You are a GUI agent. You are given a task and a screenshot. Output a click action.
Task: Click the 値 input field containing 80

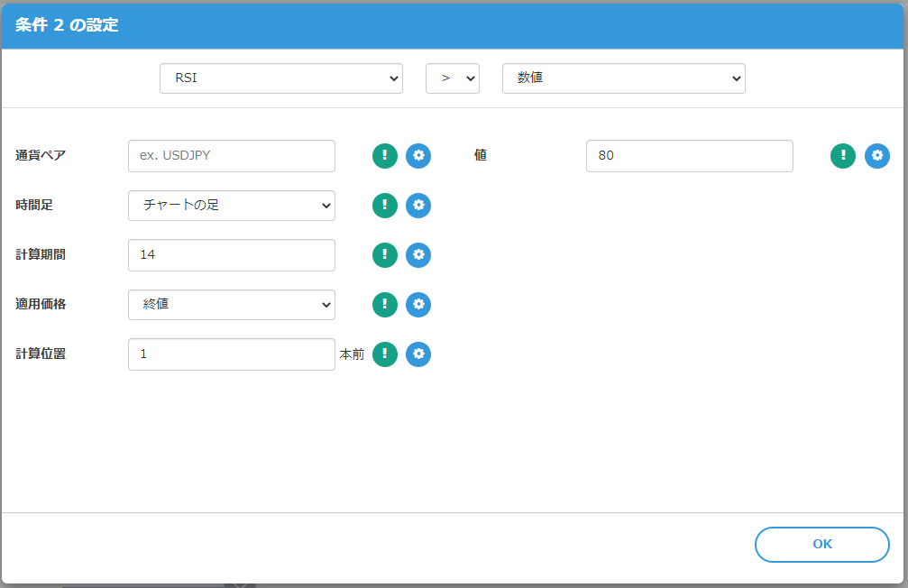689,156
